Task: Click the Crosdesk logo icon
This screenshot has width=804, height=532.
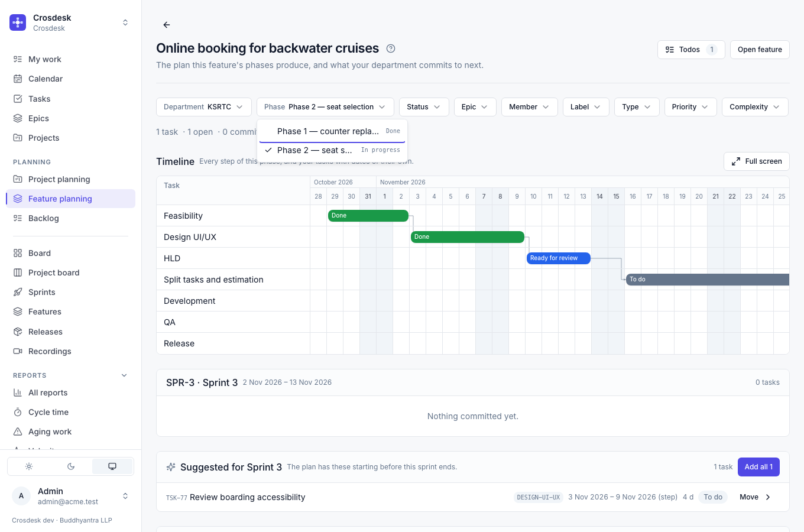Action: tap(18, 22)
